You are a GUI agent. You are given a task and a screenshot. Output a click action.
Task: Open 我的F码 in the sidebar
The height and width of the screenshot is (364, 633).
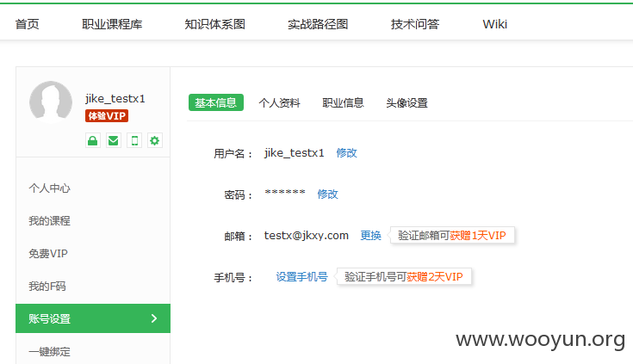pyautogui.click(x=47, y=286)
